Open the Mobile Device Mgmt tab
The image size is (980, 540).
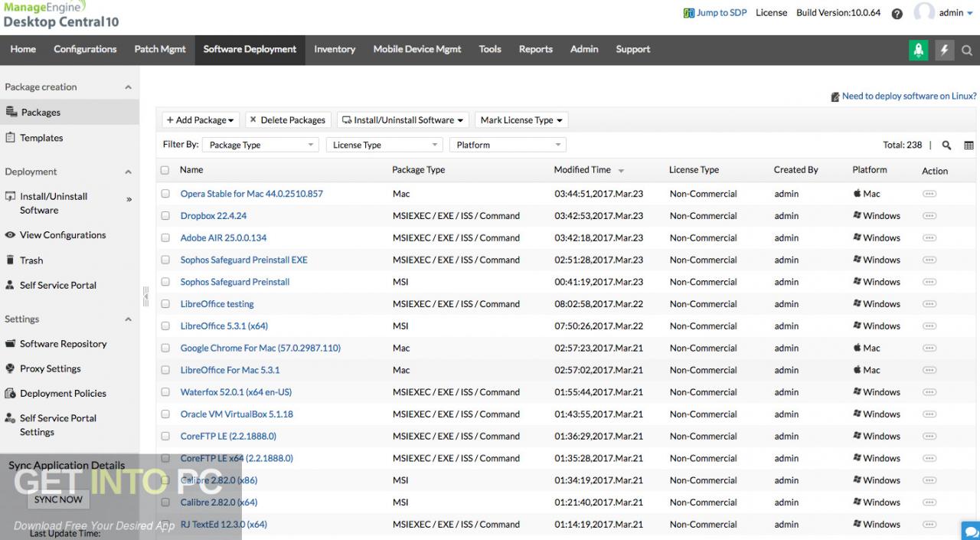[x=417, y=49]
